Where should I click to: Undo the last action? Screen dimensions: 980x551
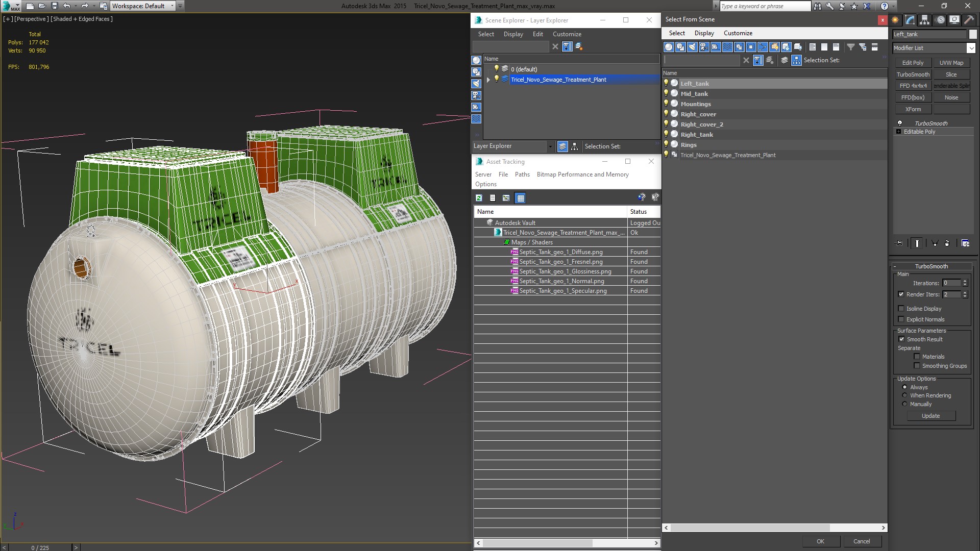(x=66, y=6)
